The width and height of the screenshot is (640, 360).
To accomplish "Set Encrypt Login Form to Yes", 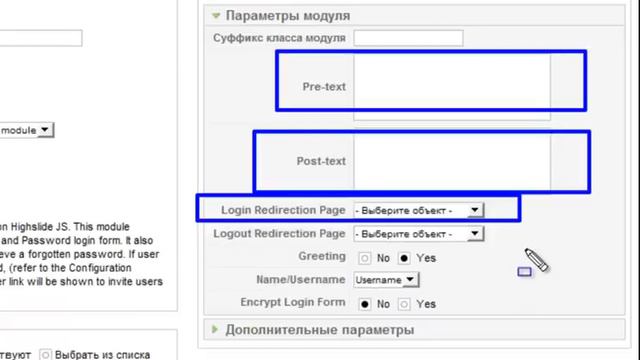I will [404, 304].
